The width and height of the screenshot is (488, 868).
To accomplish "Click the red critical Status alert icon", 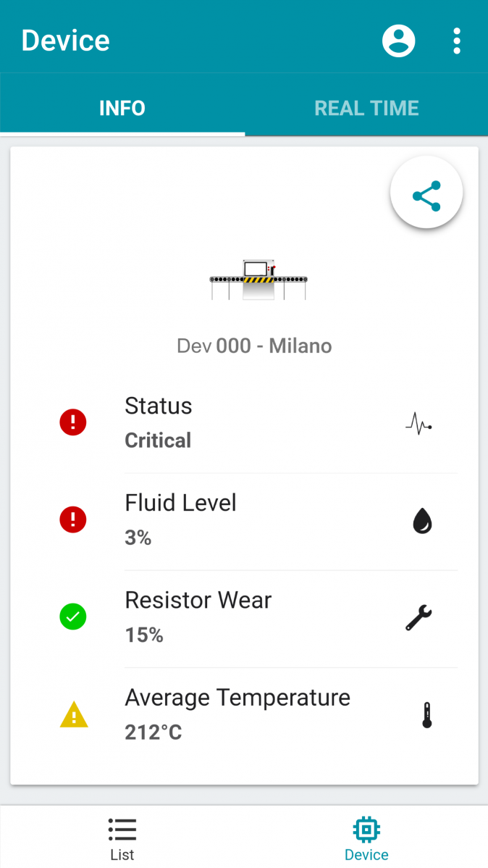I will pyautogui.click(x=73, y=422).
